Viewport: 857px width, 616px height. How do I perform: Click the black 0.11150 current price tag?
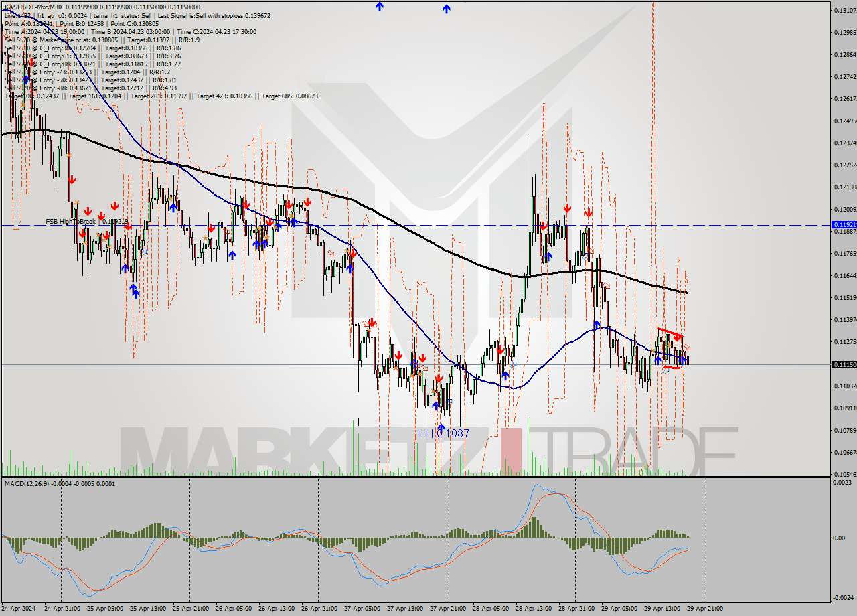pyautogui.click(x=844, y=364)
